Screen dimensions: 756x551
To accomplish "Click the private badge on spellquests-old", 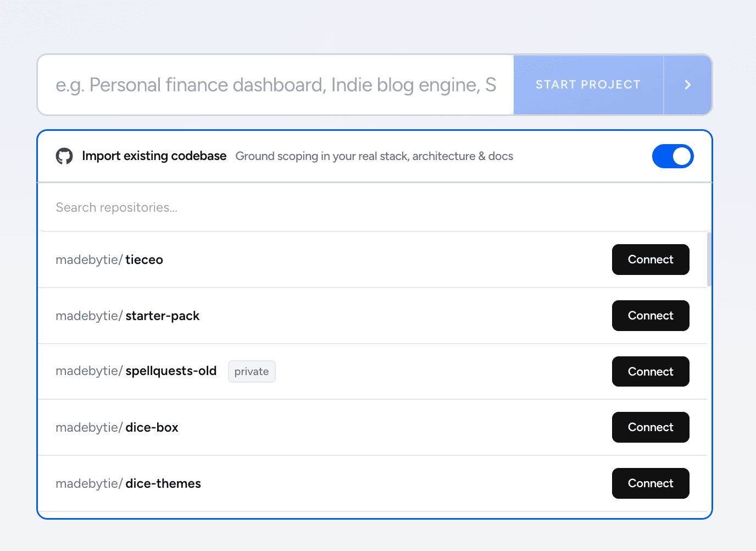I will (x=252, y=371).
